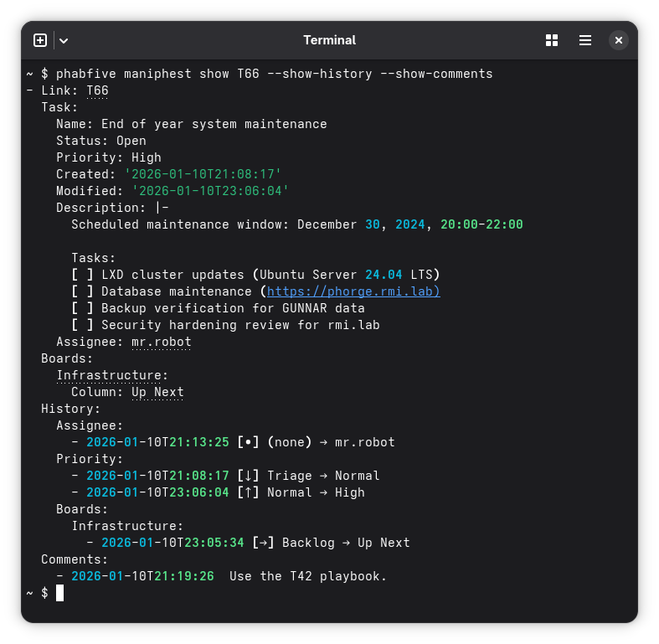This screenshot has width=659, height=644.
Task: Click the 'History:' heading
Action: tap(70, 409)
